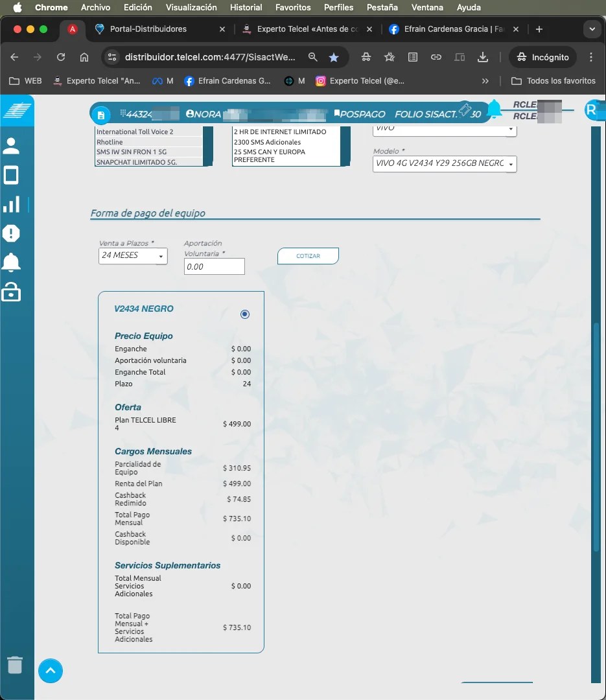Image resolution: width=606 pixels, height=700 pixels.
Task: Click the reading list toolbar icon
Action: [x=413, y=57]
